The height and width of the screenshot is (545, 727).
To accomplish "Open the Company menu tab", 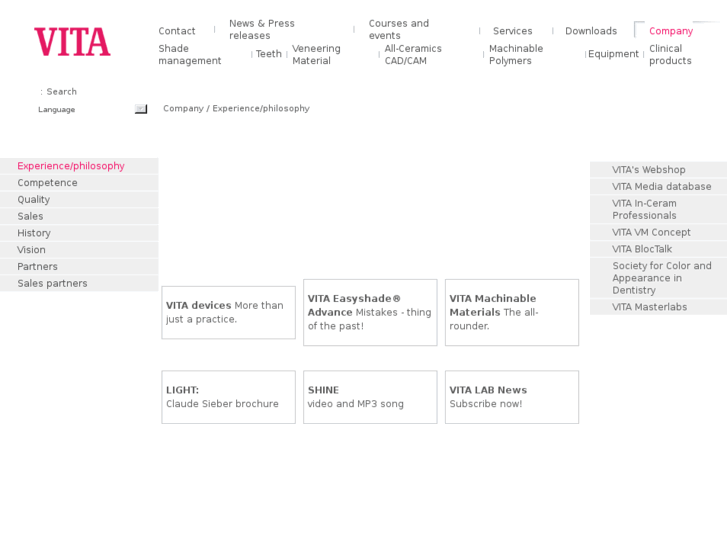I will pos(670,31).
